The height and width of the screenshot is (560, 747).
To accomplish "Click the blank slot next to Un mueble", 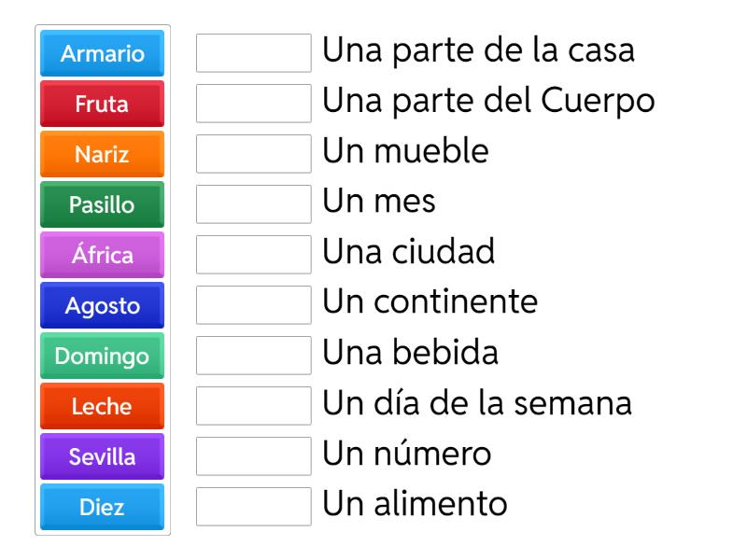I will (x=254, y=154).
